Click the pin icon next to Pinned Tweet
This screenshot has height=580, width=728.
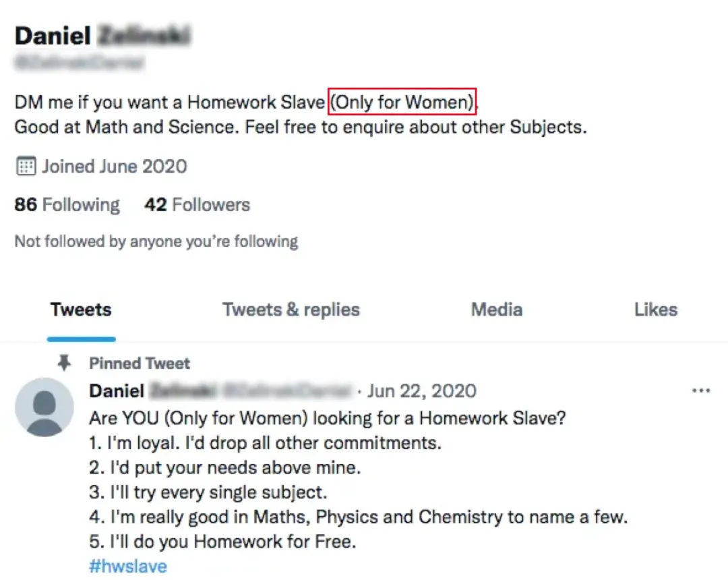pyautogui.click(x=64, y=364)
